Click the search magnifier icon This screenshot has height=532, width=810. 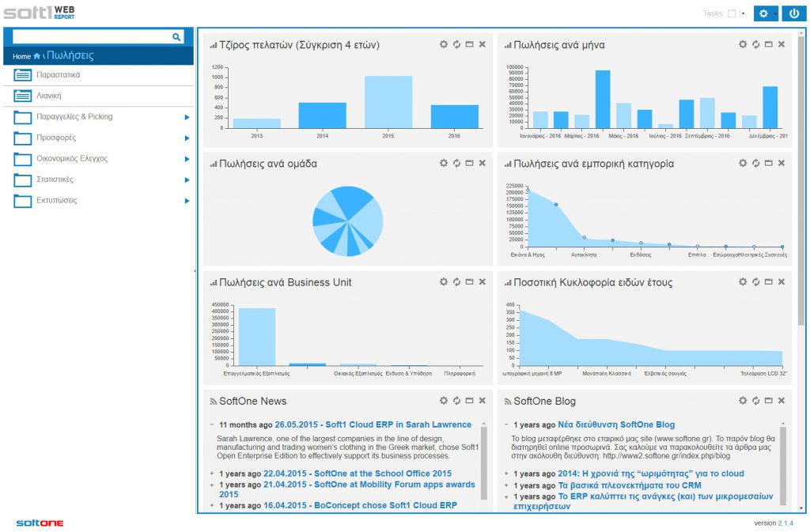tap(176, 36)
